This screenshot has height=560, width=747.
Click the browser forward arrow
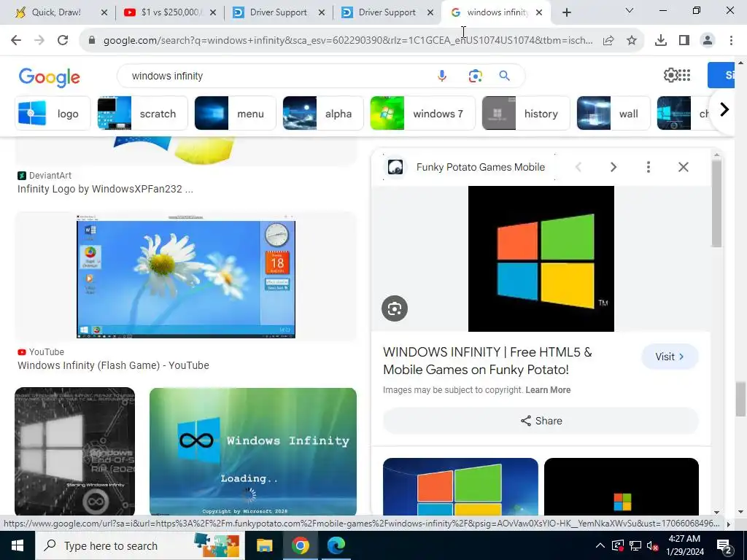click(39, 41)
